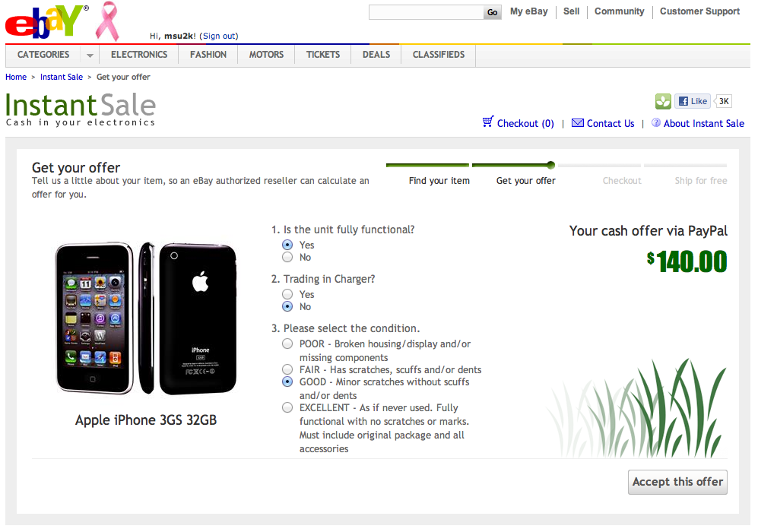Select Yes for unit fully functional
The height and width of the screenshot is (532, 758).
[287, 245]
